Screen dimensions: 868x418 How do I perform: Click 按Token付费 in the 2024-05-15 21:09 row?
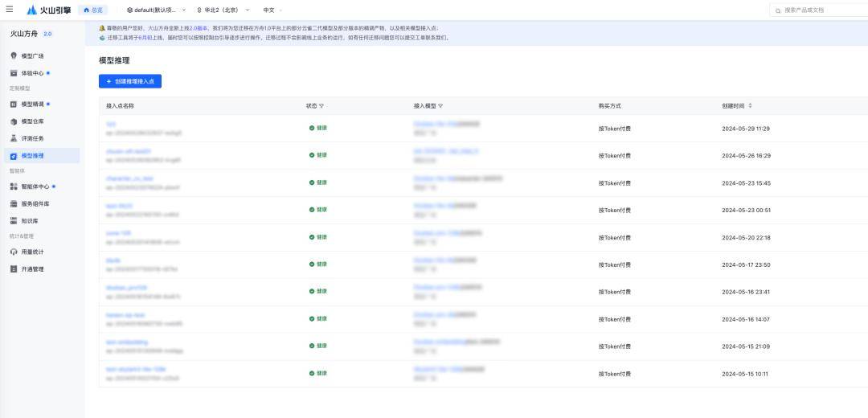[x=615, y=346]
